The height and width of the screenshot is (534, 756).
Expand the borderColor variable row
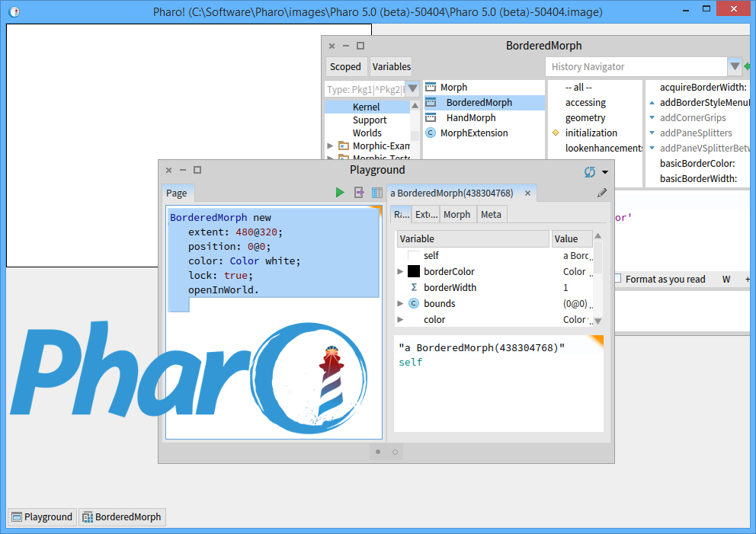pyautogui.click(x=400, y=271)
